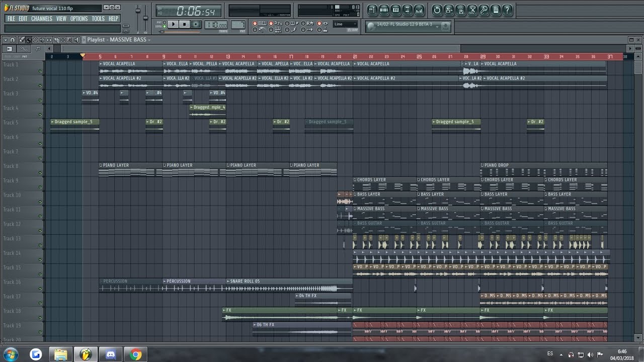Click the question mark help icon
Image resolution: width=644 pixels, height=362 pixels.
[x=507, y=10]
